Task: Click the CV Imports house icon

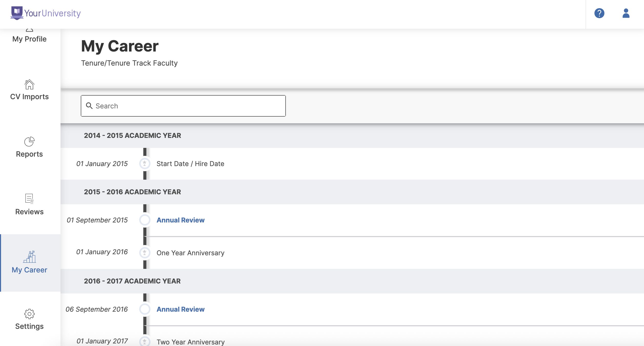Action: [29, 84]
